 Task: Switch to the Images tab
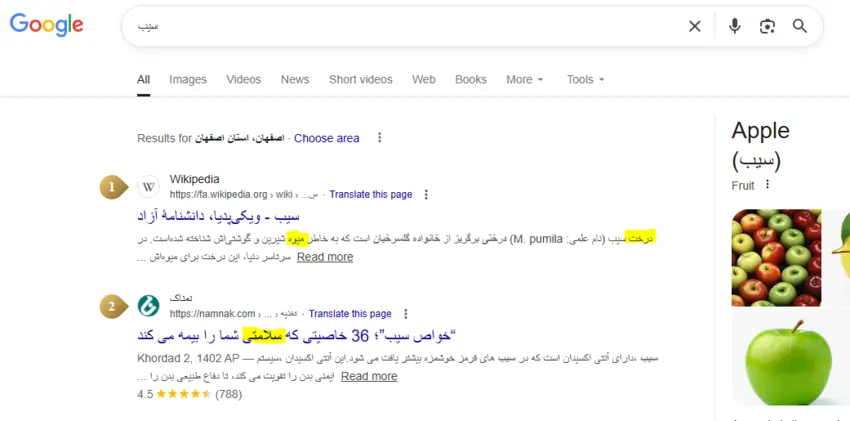coord(188,80)
